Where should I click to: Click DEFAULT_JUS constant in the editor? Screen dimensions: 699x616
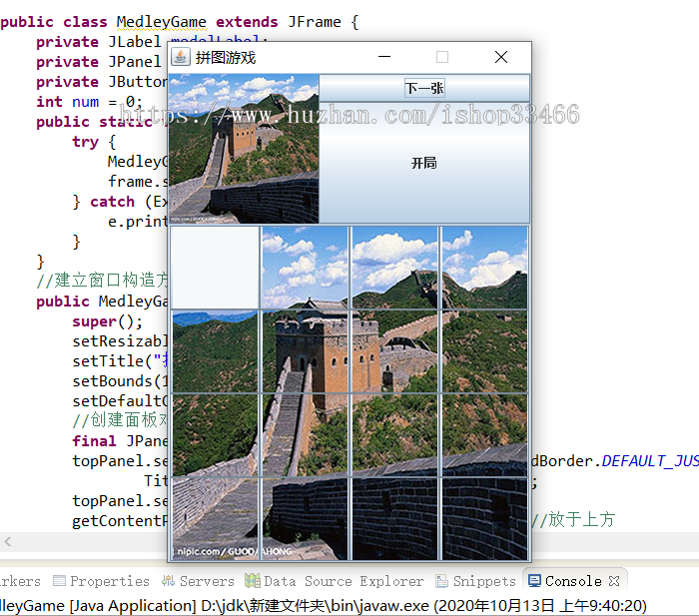(x=650, y=460)
